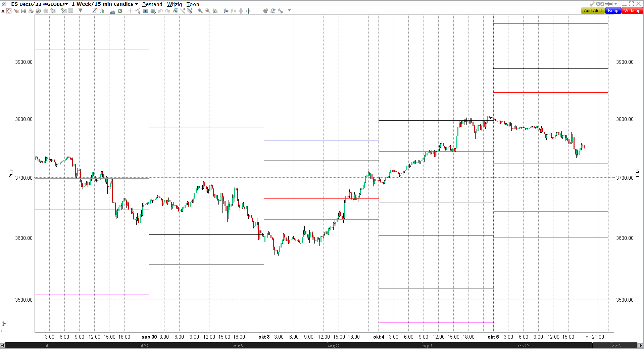Click the pin icon at top right
Image resolution: width=644 pixels, height=349 pixels.
[608, 4]
